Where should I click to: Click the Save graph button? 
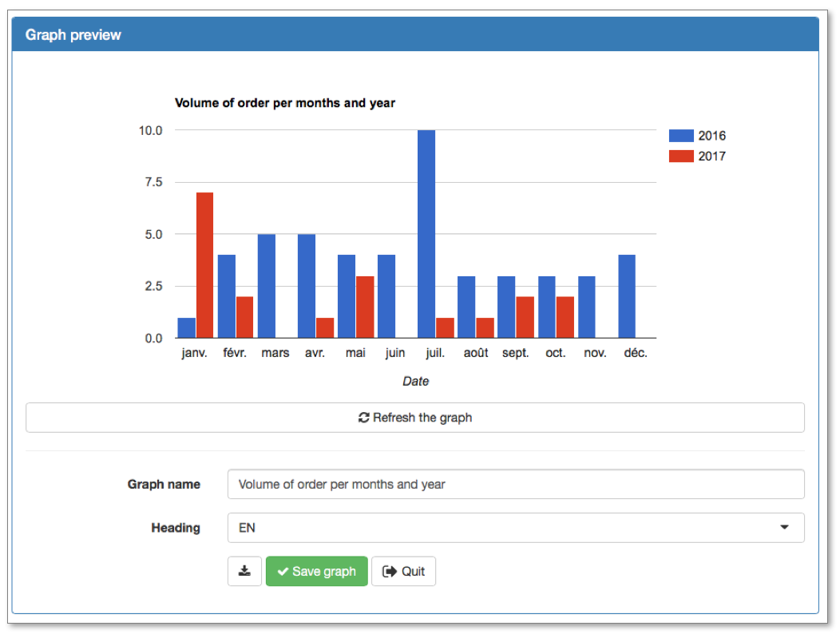click(x=317, y=571)
